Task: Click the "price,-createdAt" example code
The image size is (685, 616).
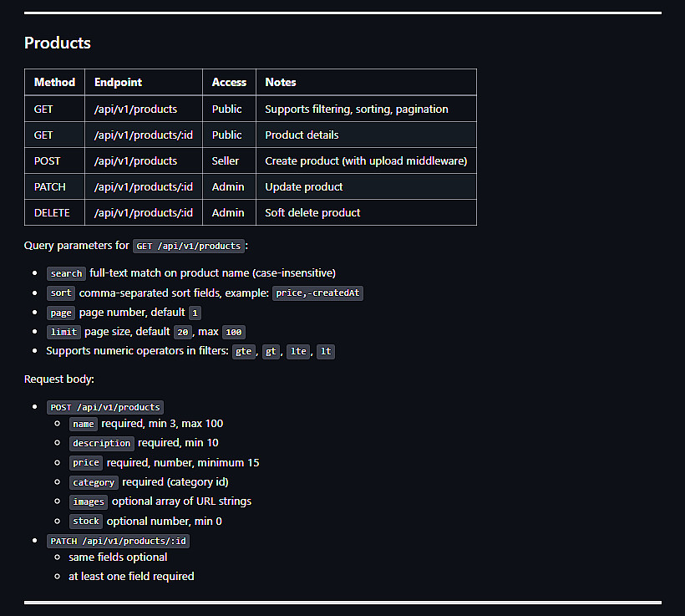Action: coord(317,293)
